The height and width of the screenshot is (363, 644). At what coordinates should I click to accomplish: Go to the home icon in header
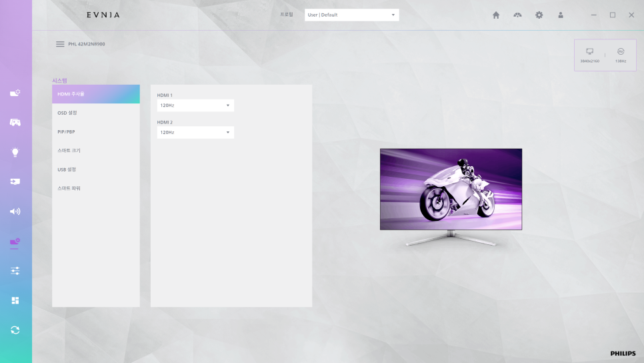point(496,15)
